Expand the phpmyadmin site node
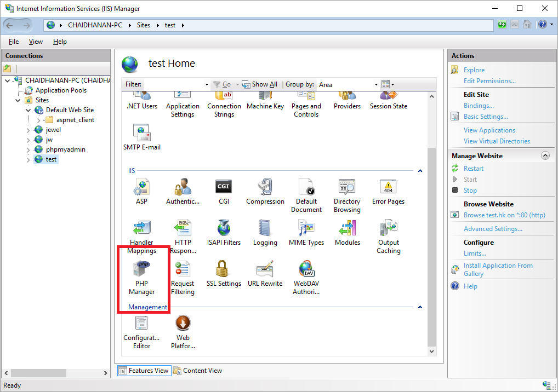Viewport: 558px width, 392px height. coord(29,150)
